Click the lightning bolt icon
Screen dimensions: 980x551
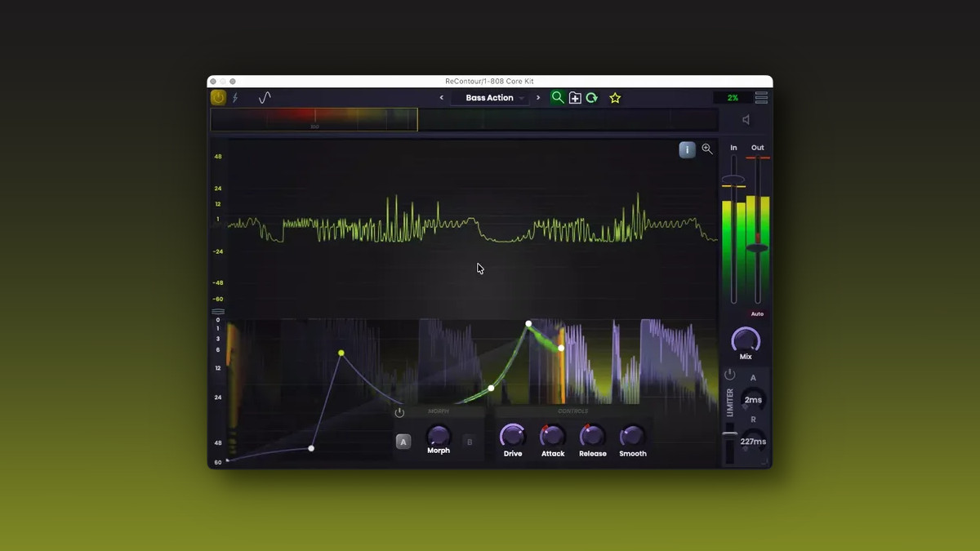(235, 98)
